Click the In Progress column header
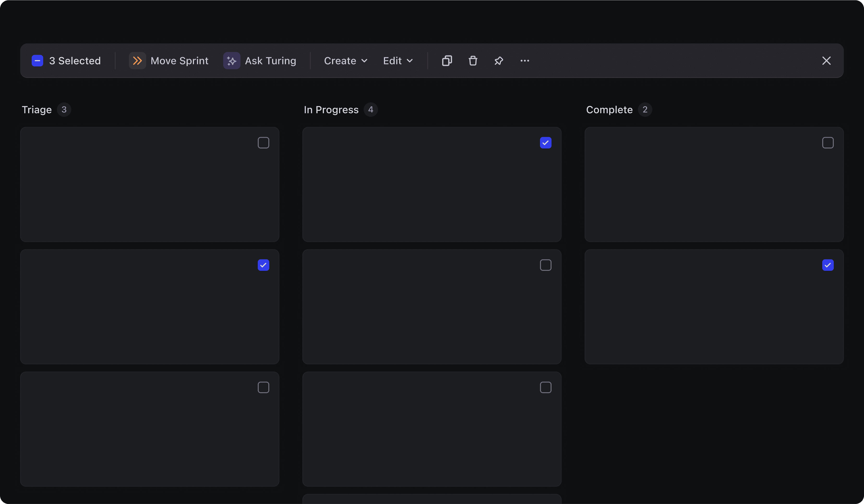This screenshot has width=864, height=504. [331, 110]
